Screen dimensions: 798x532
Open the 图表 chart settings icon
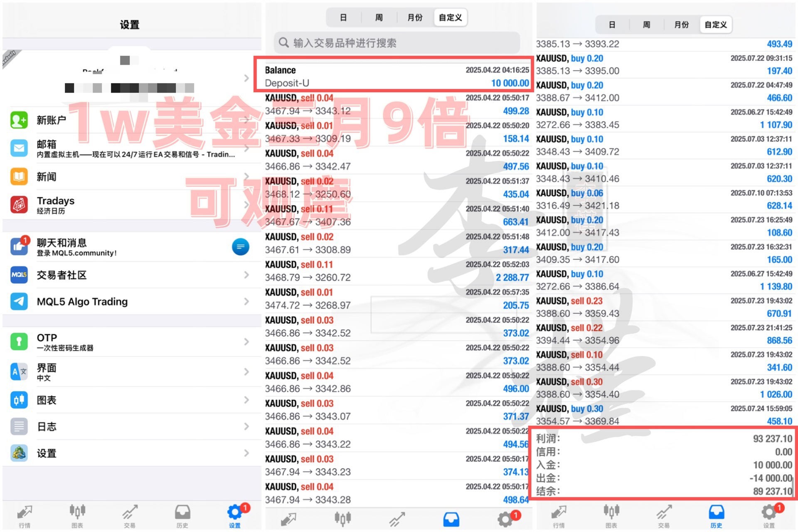pyautogui.click(x=19, y=400)
